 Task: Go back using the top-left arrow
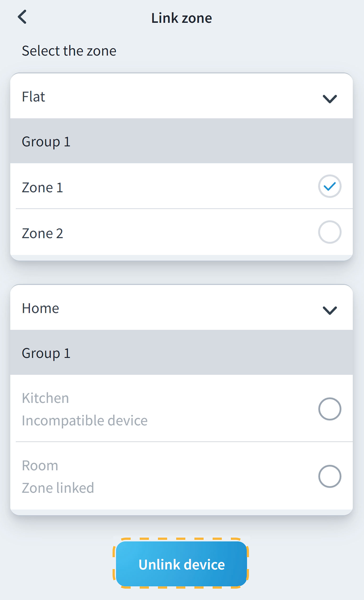pos(22,17)
